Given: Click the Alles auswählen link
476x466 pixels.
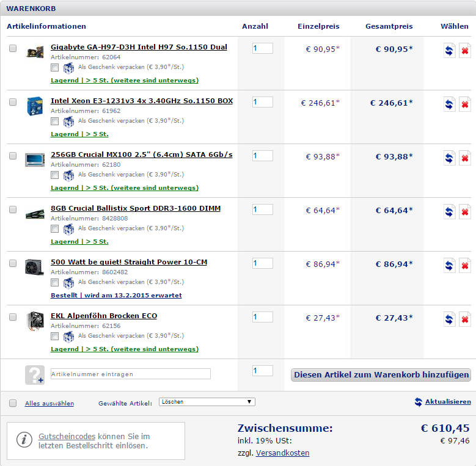Looking at the screenshot, I should click(x=49, y=403).
